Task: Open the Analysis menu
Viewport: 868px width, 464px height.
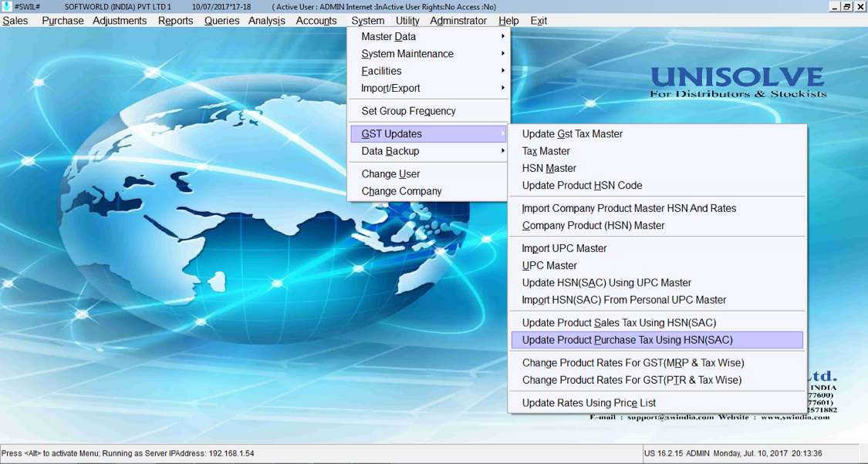Action: tap(267, 21)
